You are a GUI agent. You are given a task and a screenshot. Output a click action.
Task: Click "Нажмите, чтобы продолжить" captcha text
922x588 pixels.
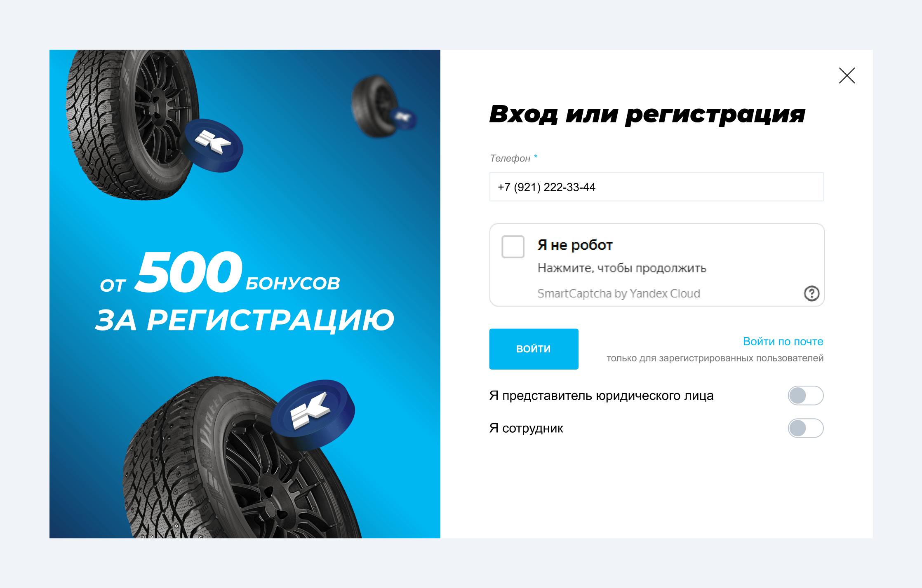click(622, 268)
